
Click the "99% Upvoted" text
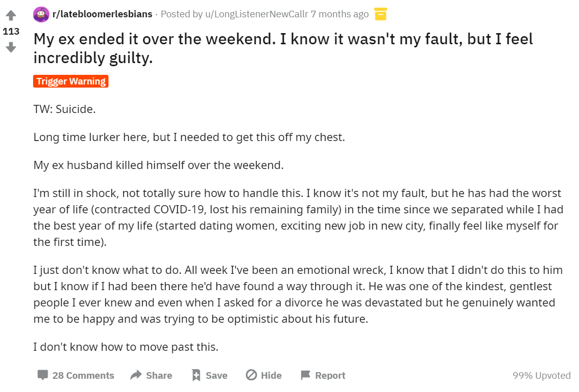click(541, 375)
